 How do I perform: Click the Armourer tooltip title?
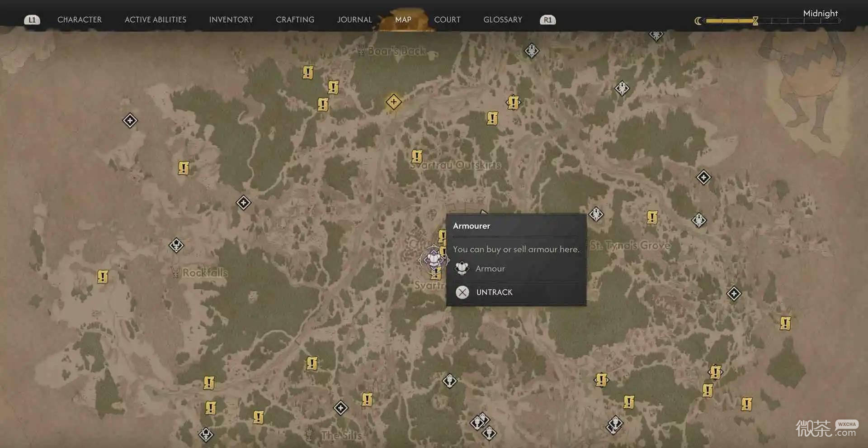472,226
